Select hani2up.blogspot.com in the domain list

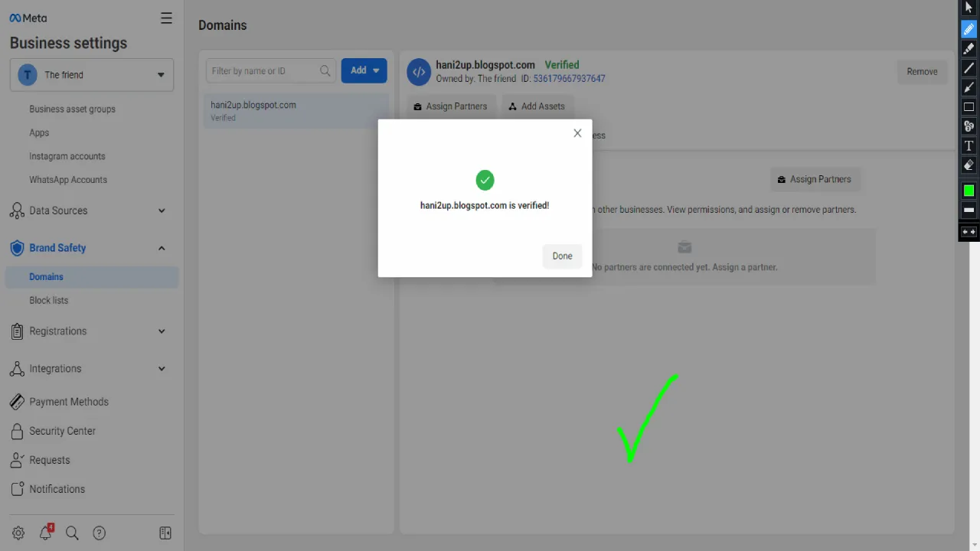point(296,111)
